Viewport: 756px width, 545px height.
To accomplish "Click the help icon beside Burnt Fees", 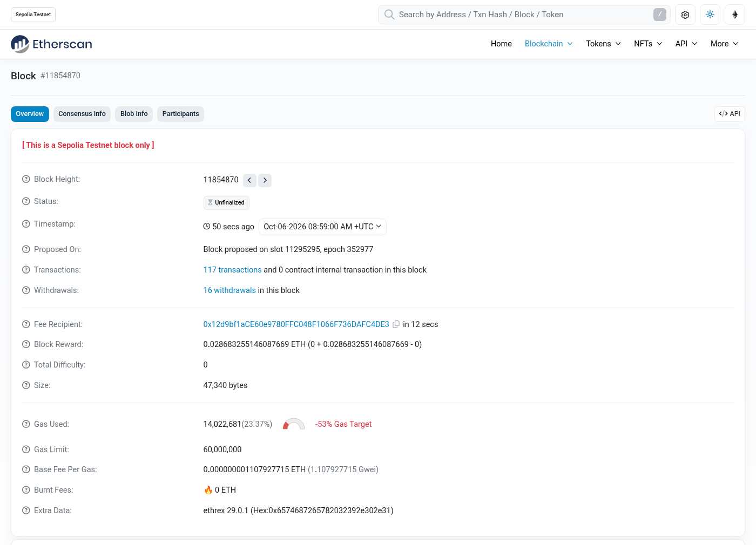I will pos(26,490).
